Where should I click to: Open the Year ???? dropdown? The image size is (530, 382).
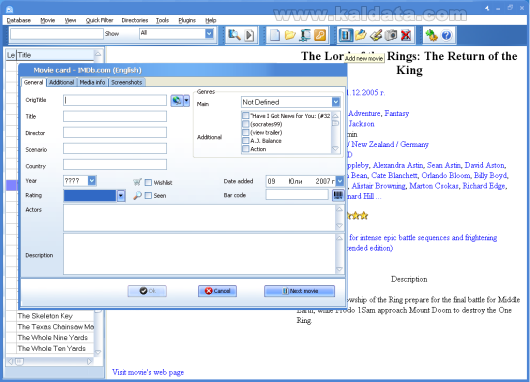click(x=92, y=181)
